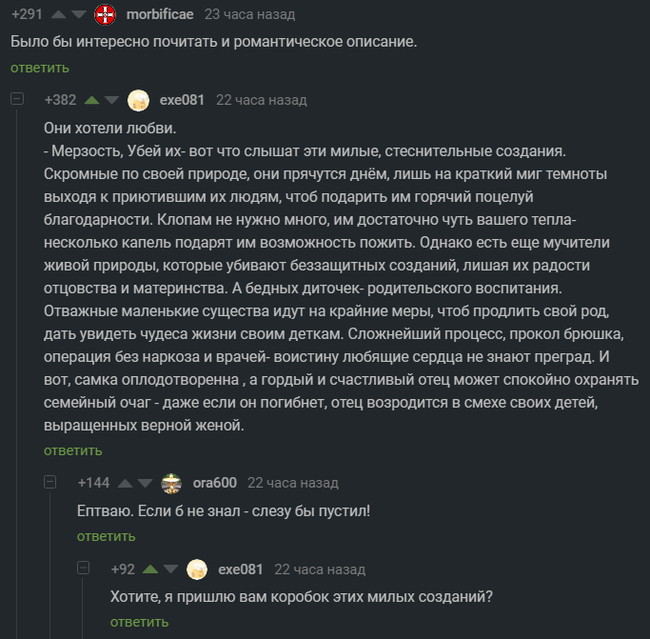This screenshot has height=639, width=650.
Task: Visit ora600's profile via username
Action: pos(214,483)
